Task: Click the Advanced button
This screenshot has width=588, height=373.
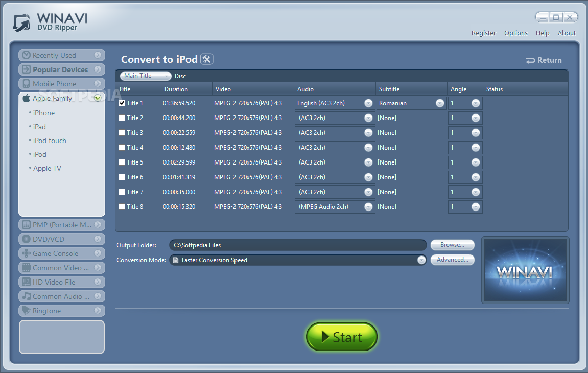Action: (452, 260)
